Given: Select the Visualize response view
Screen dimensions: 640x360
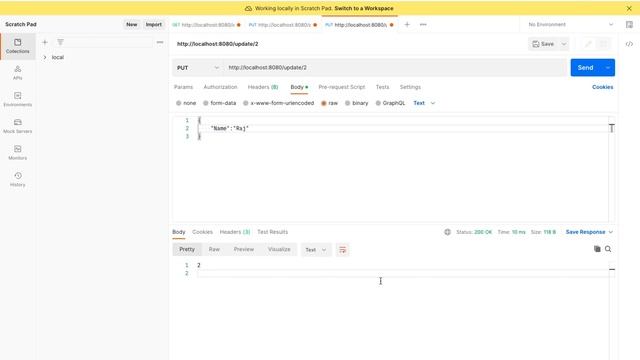Looking at the screenshot, I should tap(279, 249).
